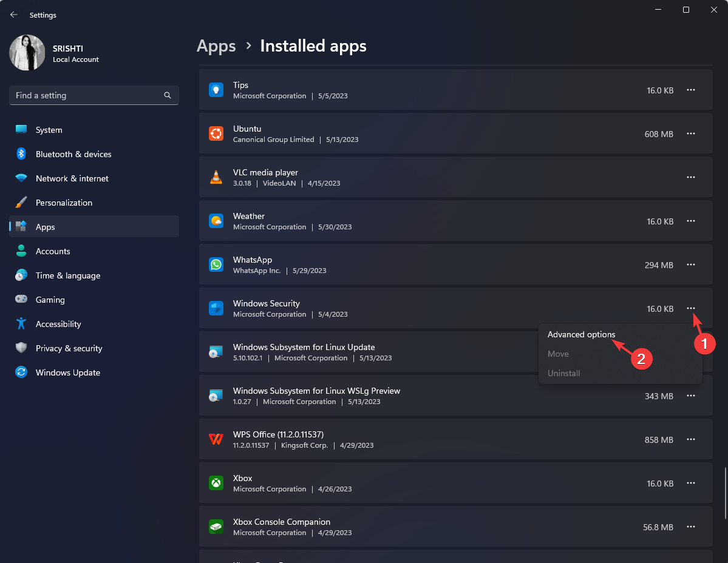The width and height of the screenshot is (728, 563).
Task: Minimize the Settings window
Action: (x=658, y=10)
